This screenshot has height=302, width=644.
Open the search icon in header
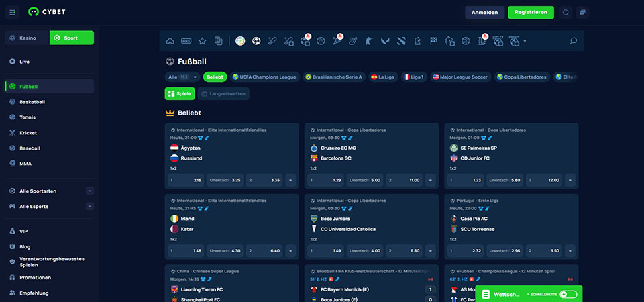tap(566, 12)
